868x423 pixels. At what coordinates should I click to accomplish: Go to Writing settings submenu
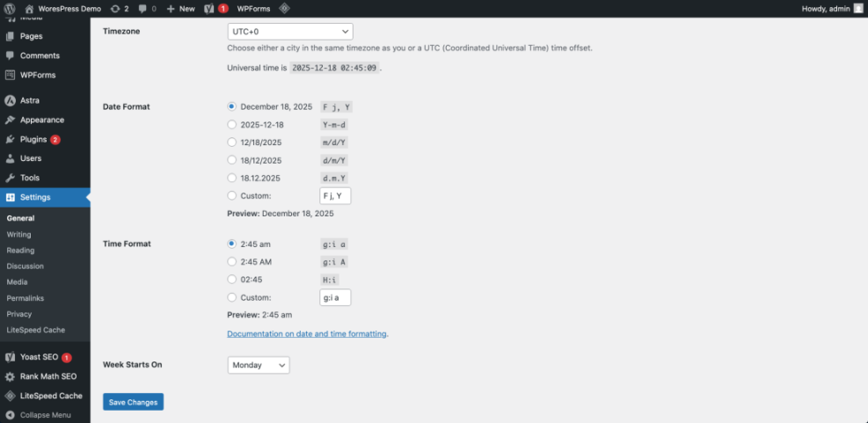point(18,234)
